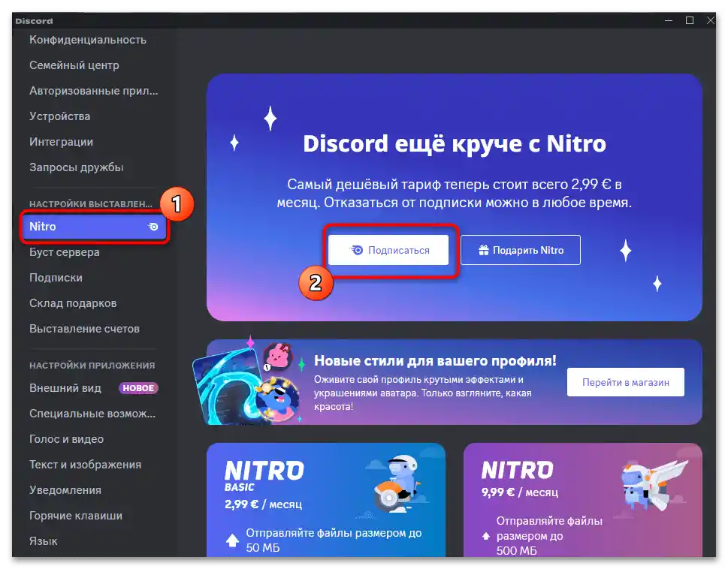Open Выставление счетов section

pyautogui.click(x=84, y=329)
